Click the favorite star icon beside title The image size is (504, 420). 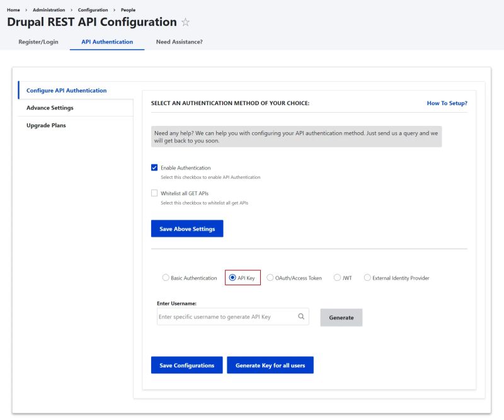185,22
